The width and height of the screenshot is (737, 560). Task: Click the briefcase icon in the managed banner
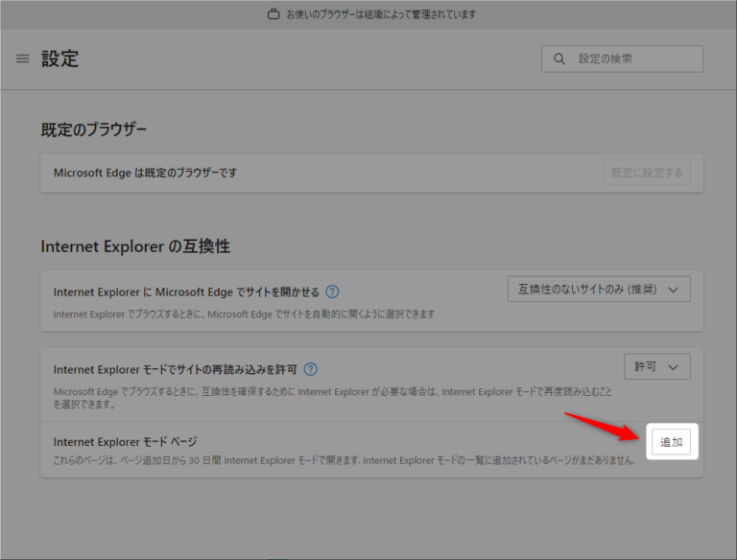[x=273, y=14]
